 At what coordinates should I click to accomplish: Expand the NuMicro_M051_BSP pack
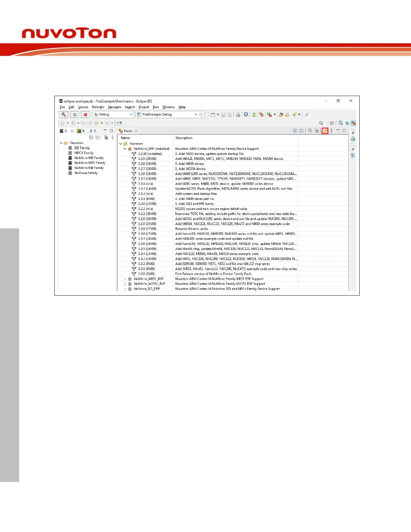(125, 279)
